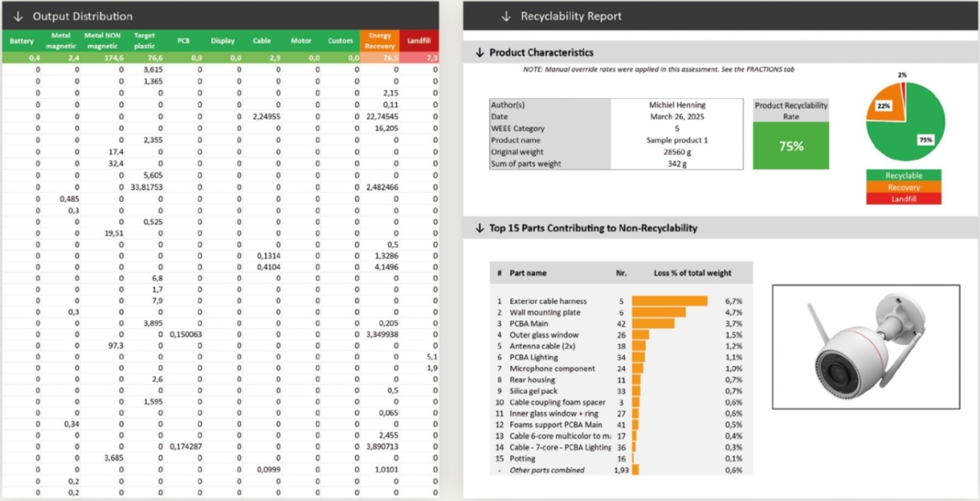Select the Target plastic column header
The image size is (980, 501).
click(x=145, y=41)
